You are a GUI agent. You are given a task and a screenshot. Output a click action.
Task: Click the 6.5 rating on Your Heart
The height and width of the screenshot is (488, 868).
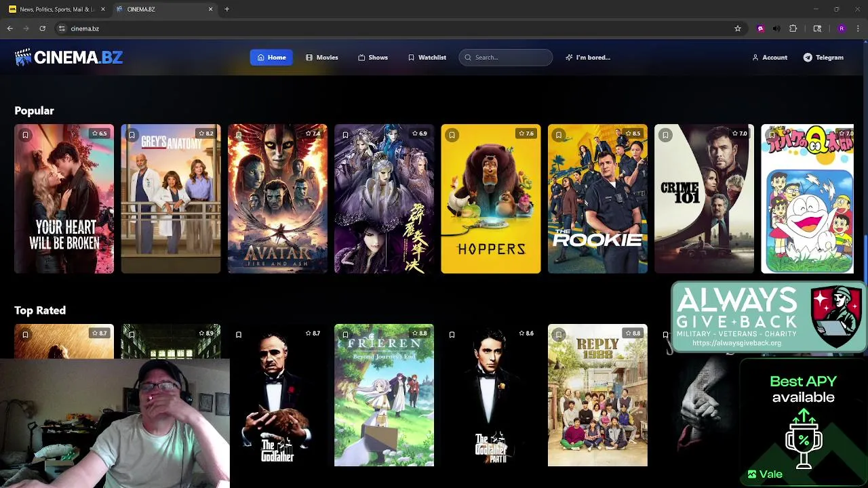tap(99, 134)
